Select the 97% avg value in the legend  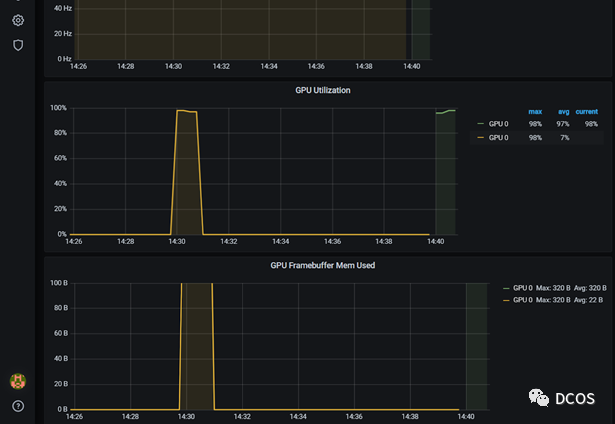point(562,124)
